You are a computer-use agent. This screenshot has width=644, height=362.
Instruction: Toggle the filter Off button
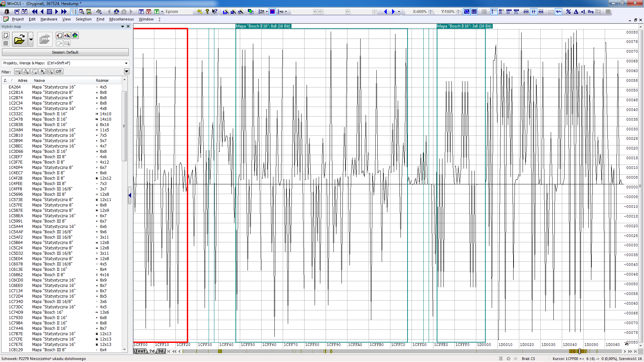coord(59,71)
